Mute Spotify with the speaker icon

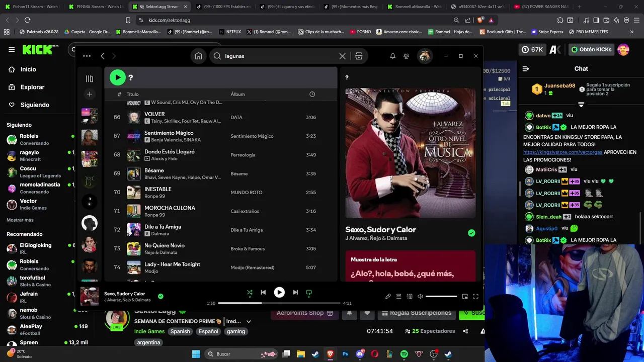click(420, 296)
